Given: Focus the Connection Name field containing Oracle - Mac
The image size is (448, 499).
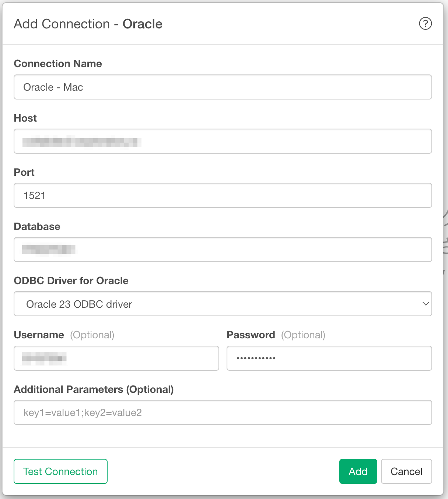Looking at the screenshot, I should click(223, 87).
